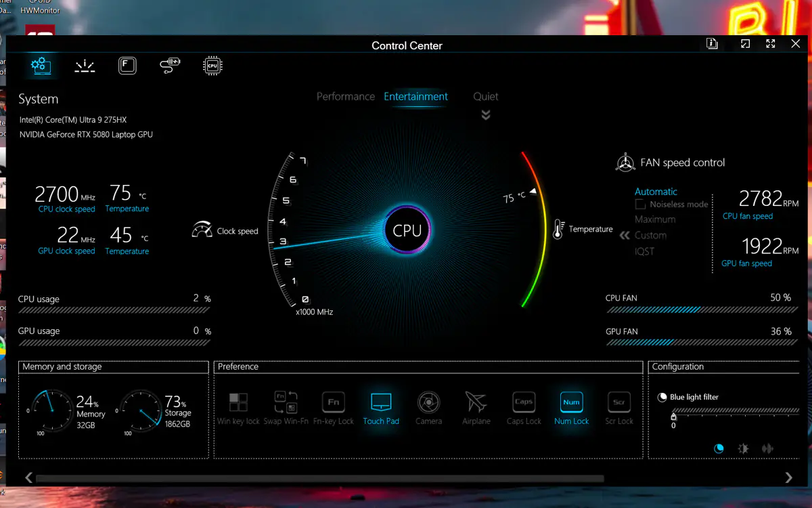Open the CPU tuning chip icon page

click(212, 66)
